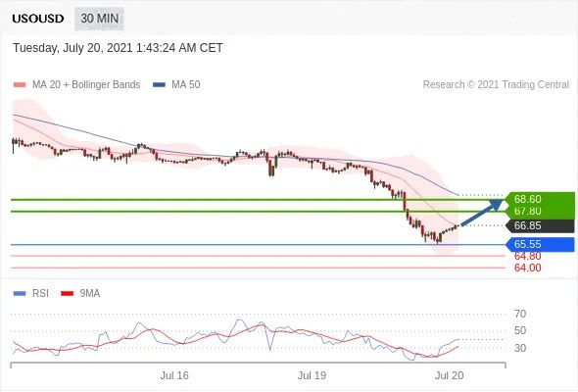
Task: Click the Research Trading Central copyright text
Action: 496,85
